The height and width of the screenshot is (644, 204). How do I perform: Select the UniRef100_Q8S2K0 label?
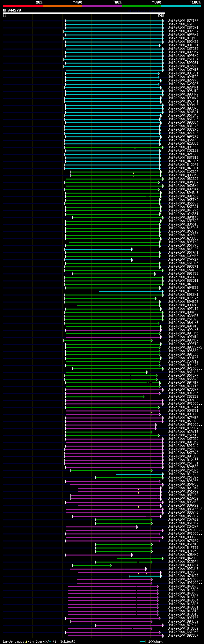pos(183,129)
